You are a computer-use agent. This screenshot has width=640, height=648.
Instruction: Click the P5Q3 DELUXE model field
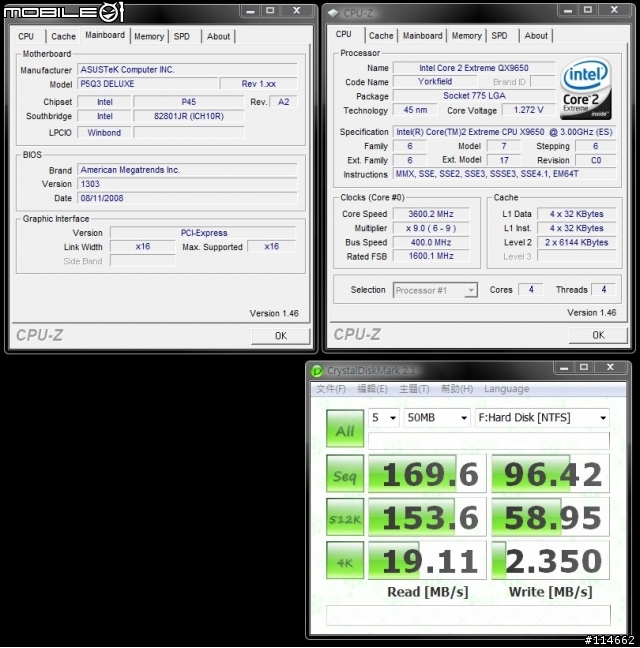[x=148, y=84]
